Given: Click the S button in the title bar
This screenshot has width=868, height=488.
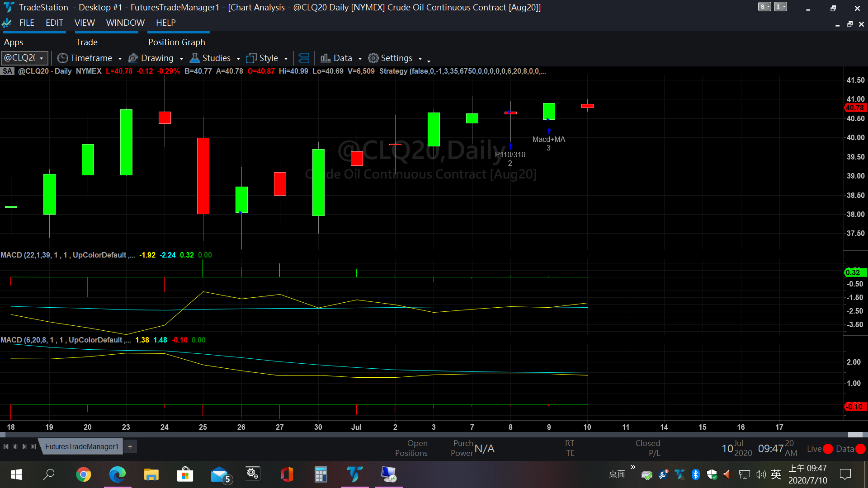Looking at the screenshot, I should (x=764, y=7).
